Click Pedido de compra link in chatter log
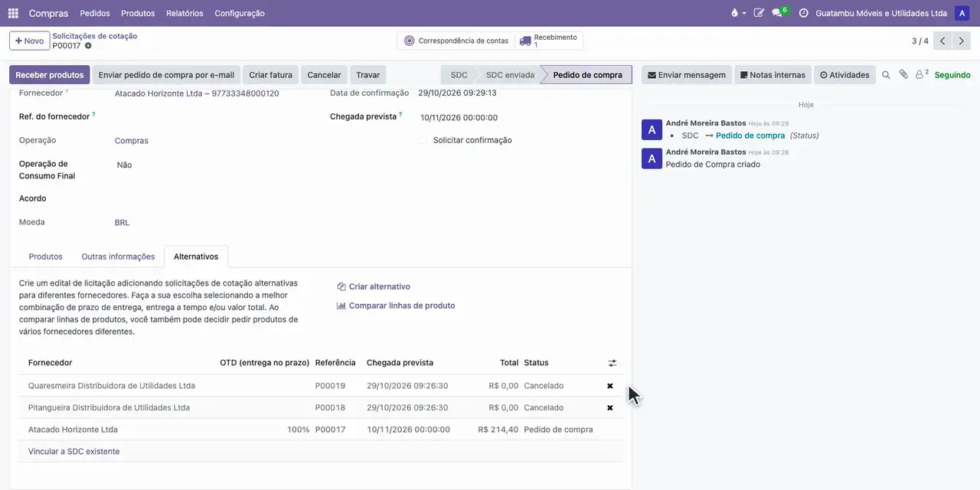The height and width of the screenshot is (490, 980). [x=750, y=136]
